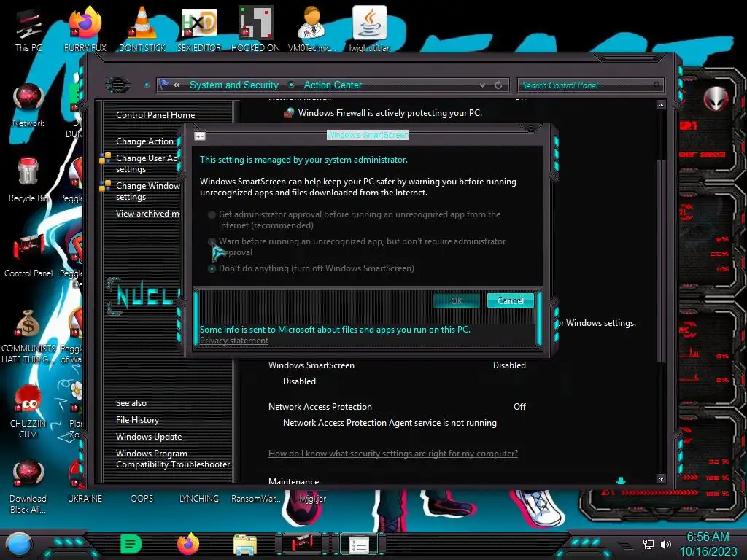Select Don't do anything SmartScreen option

(x=212, y=268)
